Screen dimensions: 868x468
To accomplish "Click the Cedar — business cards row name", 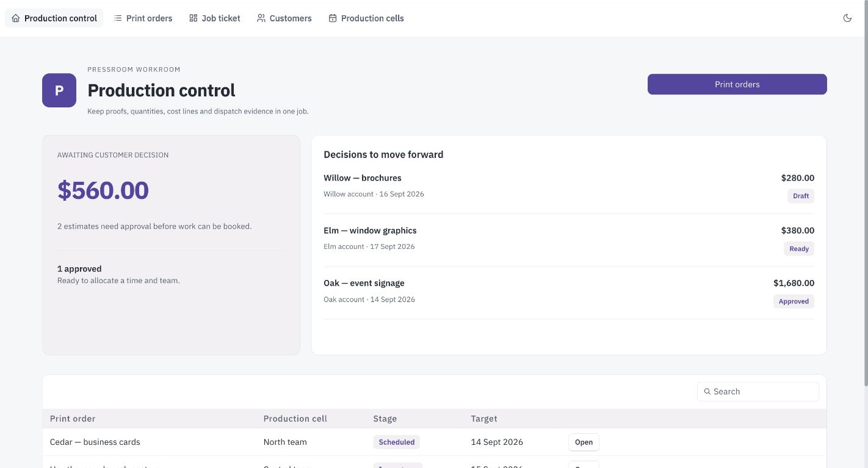I will [95, 442].
